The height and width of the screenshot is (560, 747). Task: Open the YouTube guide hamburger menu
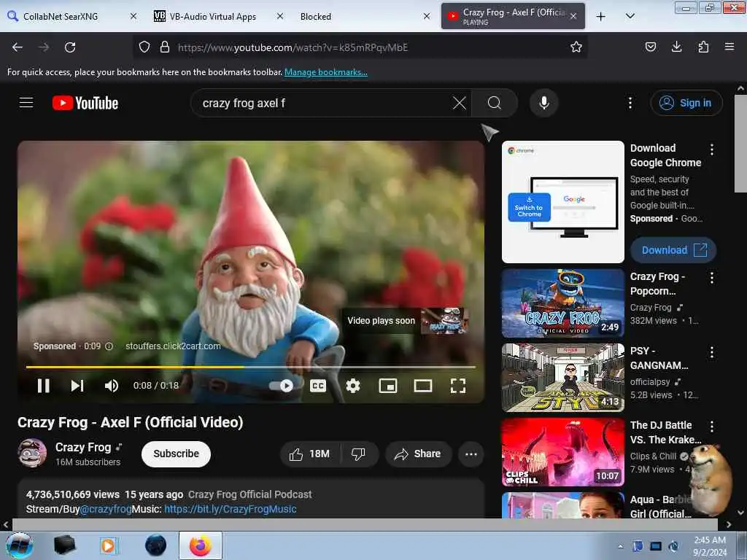coord(26,103)
